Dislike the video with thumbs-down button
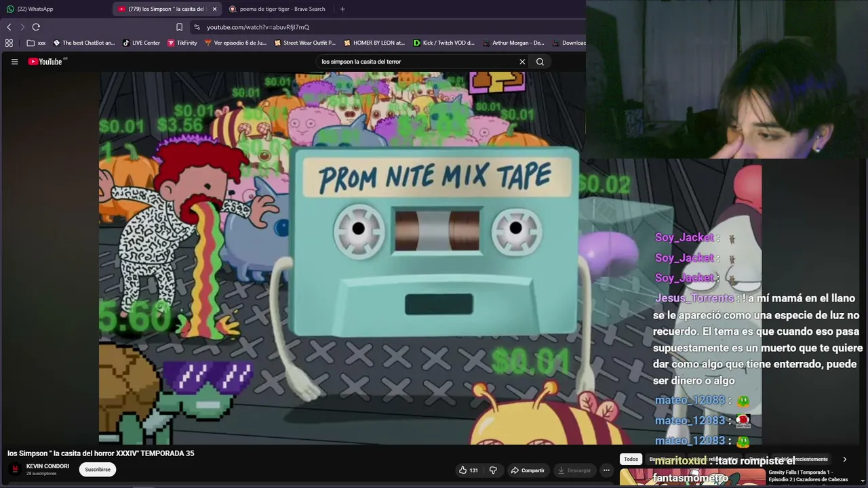Image resolution: width=868 pixels, height=488 pixels. [x=493, y=470]
